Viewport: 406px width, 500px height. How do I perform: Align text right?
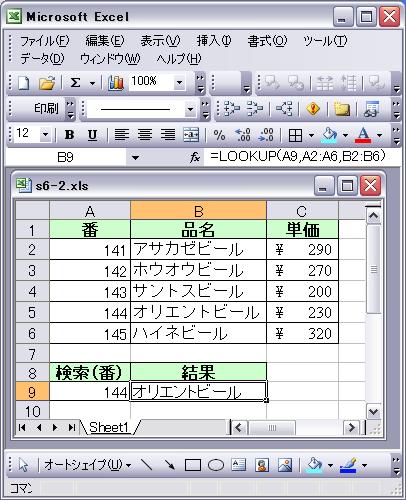point(168,135)
